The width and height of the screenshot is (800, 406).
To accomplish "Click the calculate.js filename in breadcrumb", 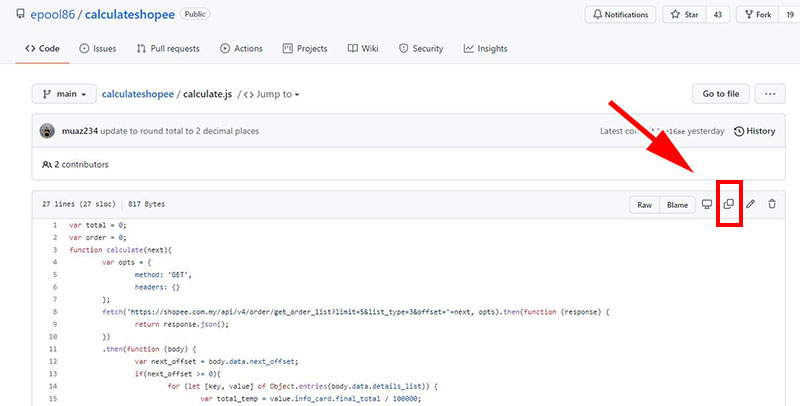I will pos(208,94).
